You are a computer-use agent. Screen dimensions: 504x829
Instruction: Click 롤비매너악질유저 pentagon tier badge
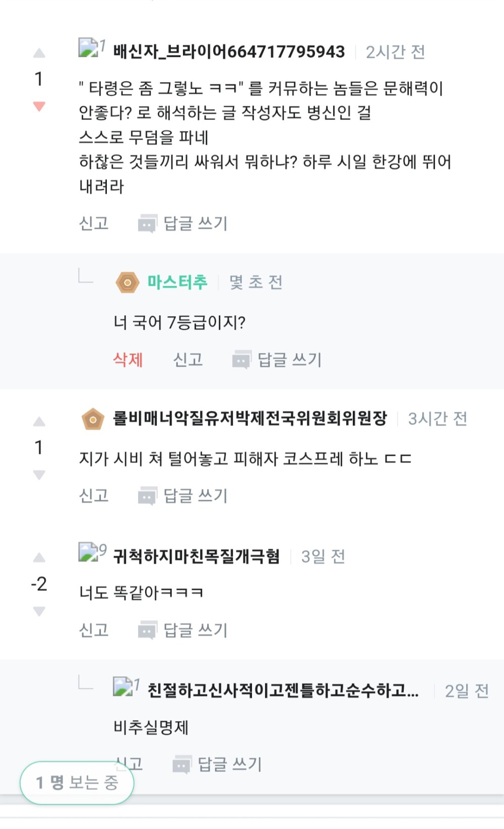tap(93, 419)
